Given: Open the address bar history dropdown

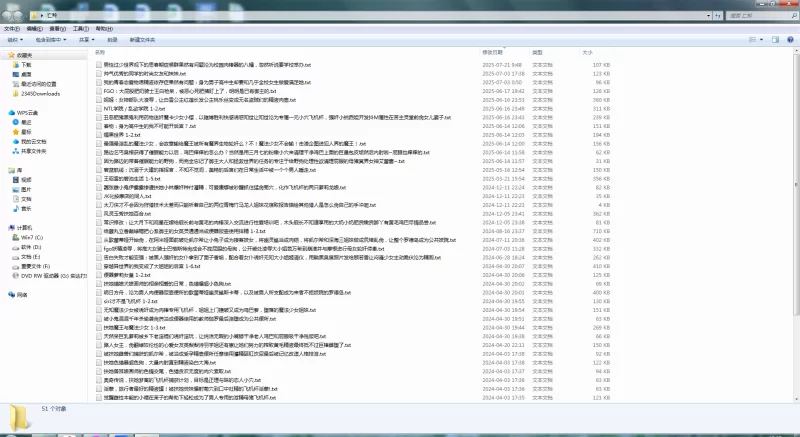Looking at the screenshot, I should click(x=709, y=16).
